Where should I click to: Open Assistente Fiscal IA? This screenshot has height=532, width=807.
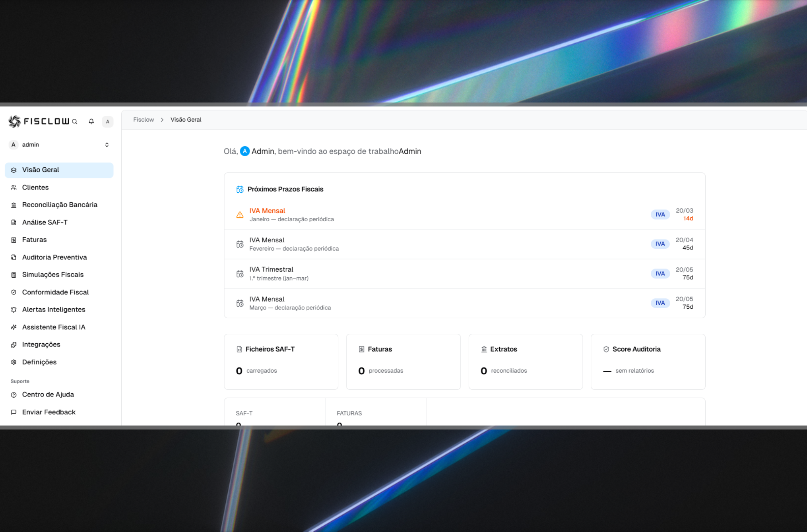coord(54,327)
